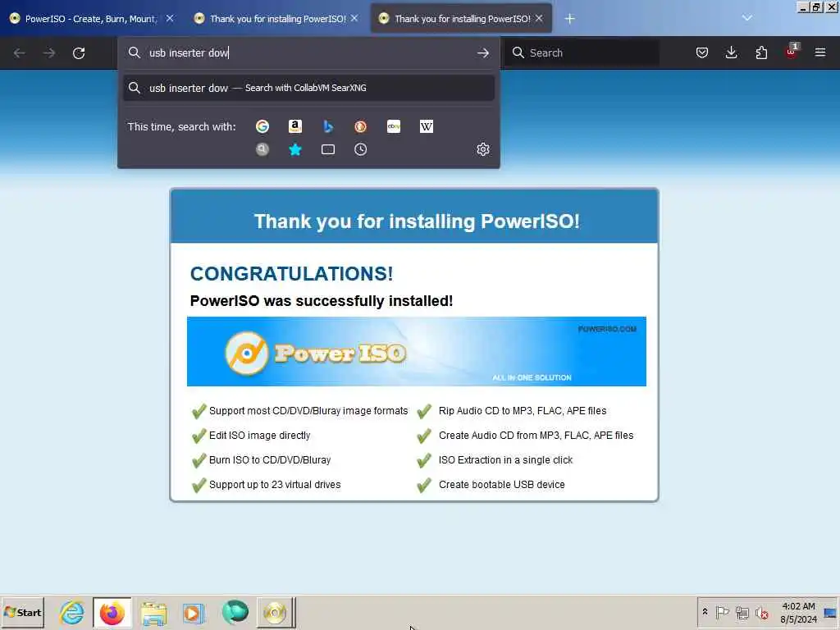Screen dimensions: 840x630
Task: Open Windows Media Player from the taskbar
Action: (194, 612)
